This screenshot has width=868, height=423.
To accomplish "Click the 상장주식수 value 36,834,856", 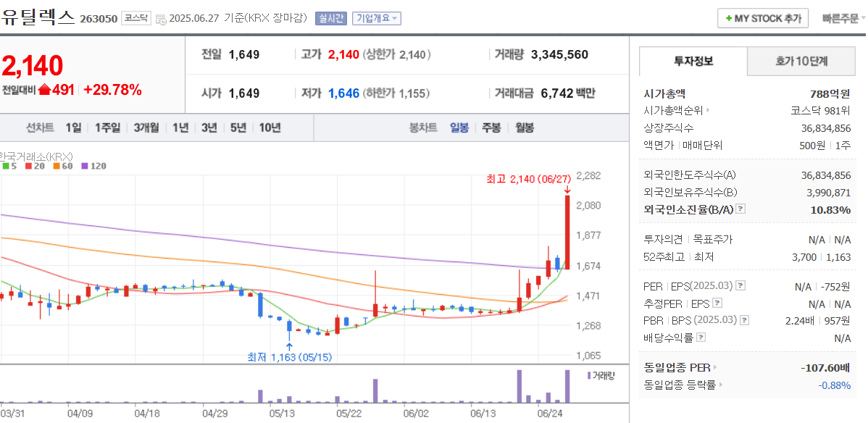I will click(826, 128).
